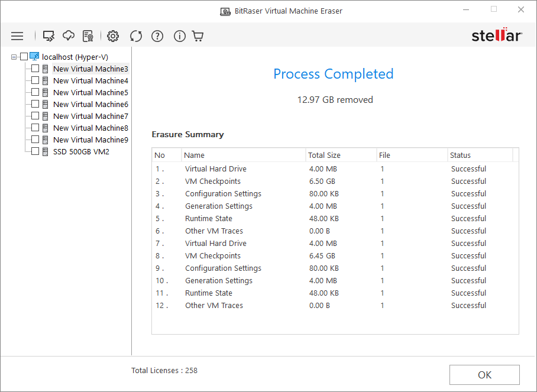This screenshot has width=537, height=392.
Task: Select the localhost (Hyper-V) label
Action: click(x=75, y=57)
